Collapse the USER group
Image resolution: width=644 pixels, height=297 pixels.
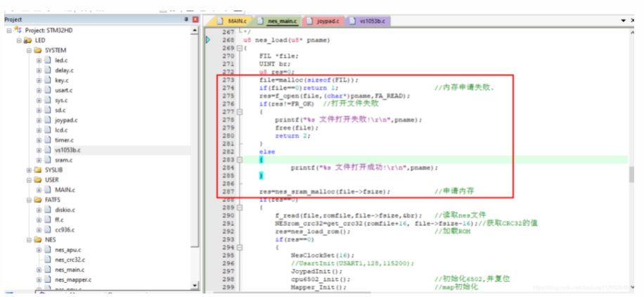(29, 179)
